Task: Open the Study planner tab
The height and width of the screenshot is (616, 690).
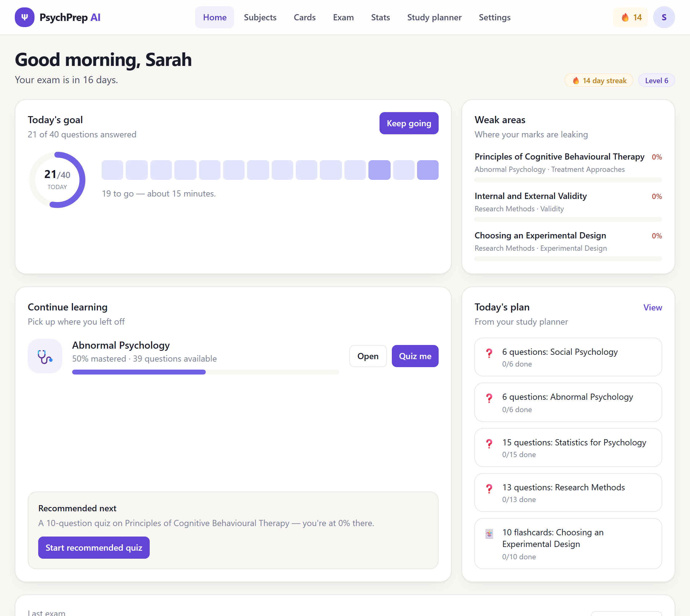Action: (434, 17)
